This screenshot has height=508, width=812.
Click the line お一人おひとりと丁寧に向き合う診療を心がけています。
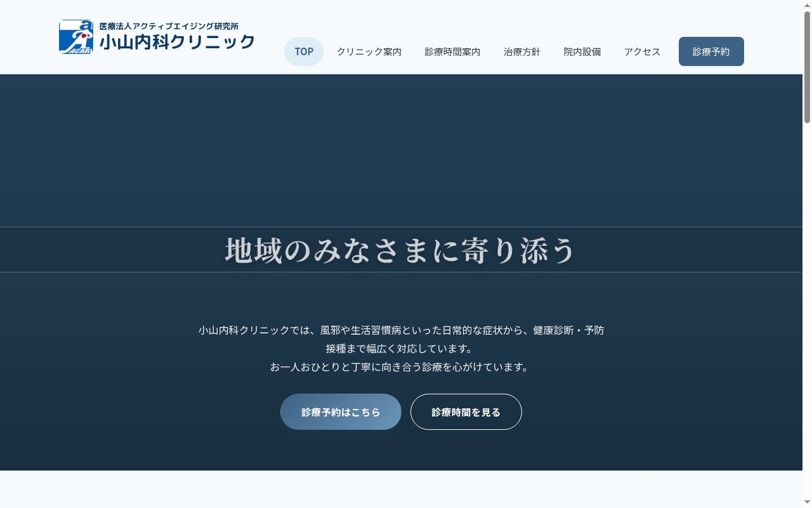401,367
